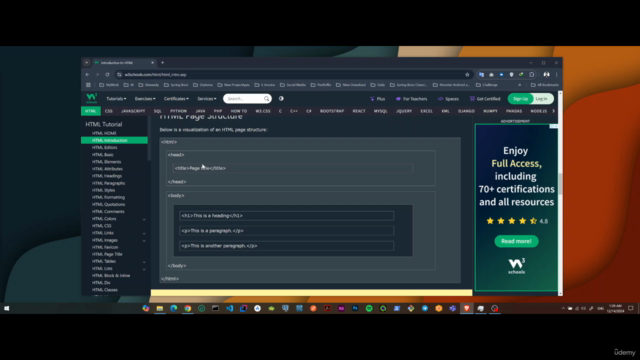
Task: Open Certificates dropdown menu
Action: tap(176, 99)
